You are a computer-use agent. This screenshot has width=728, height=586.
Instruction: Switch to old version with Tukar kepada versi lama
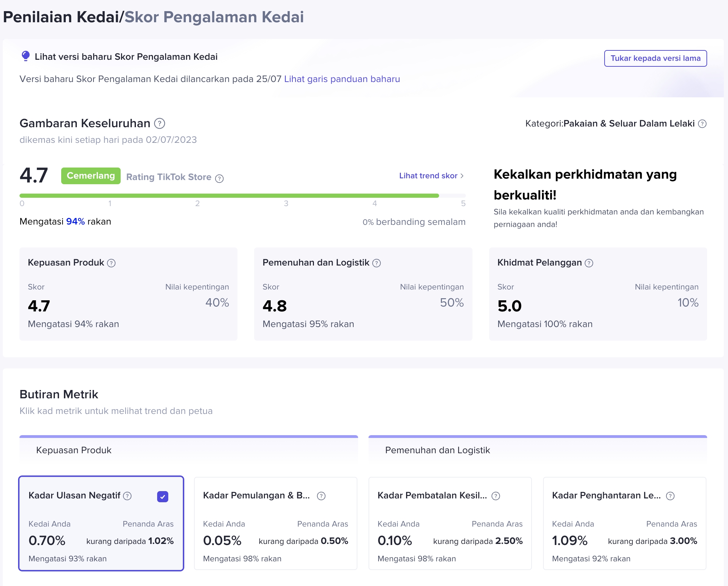coord(655,58)
